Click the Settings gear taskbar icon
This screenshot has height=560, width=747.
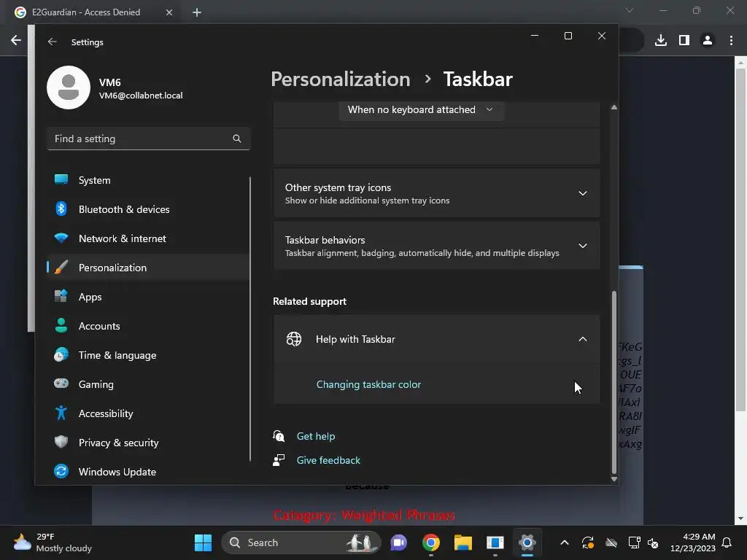(527, 542)
